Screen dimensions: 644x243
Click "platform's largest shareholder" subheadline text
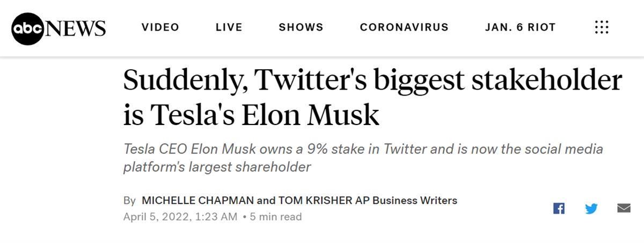217,167
